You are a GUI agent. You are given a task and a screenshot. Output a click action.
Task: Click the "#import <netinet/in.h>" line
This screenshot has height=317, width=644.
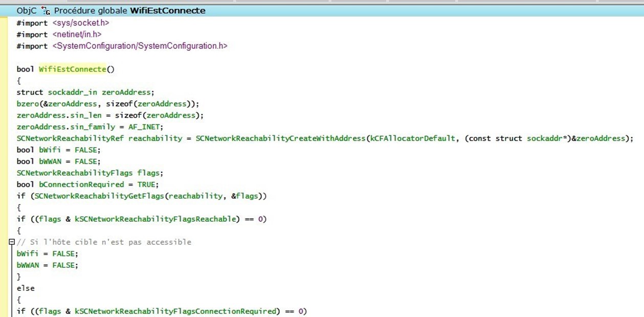click(x=59, y=34)
